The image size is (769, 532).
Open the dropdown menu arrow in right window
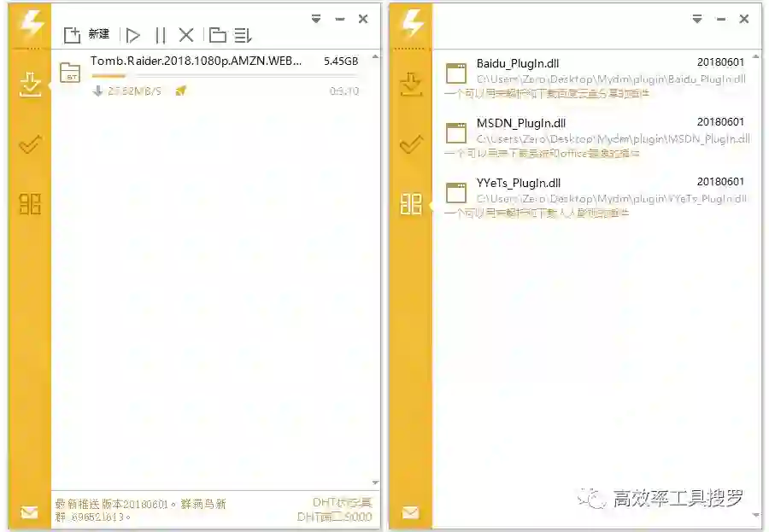pos(697,19)
